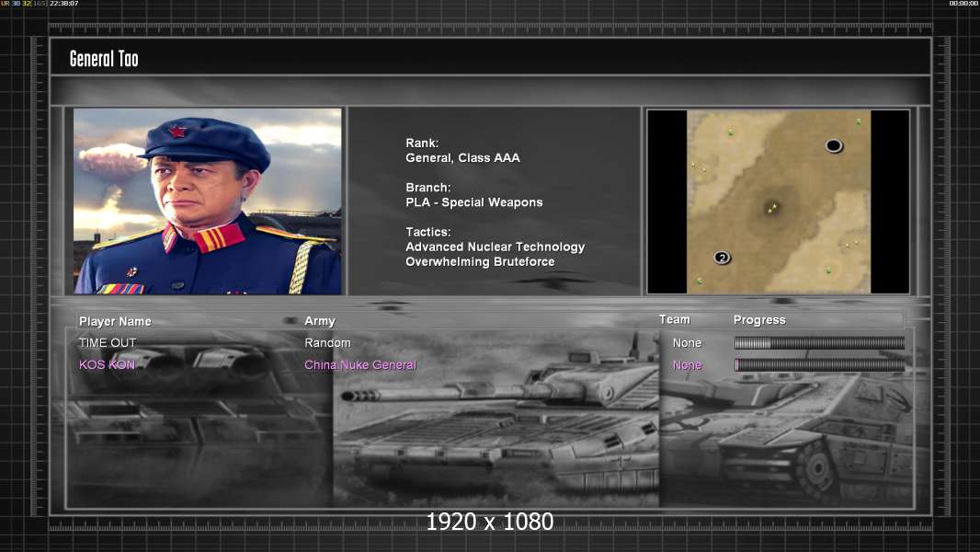The image size is (980, 552).
Task: Click 'Advanced Nuclear Technology' text
Action: tap(495, 247)
